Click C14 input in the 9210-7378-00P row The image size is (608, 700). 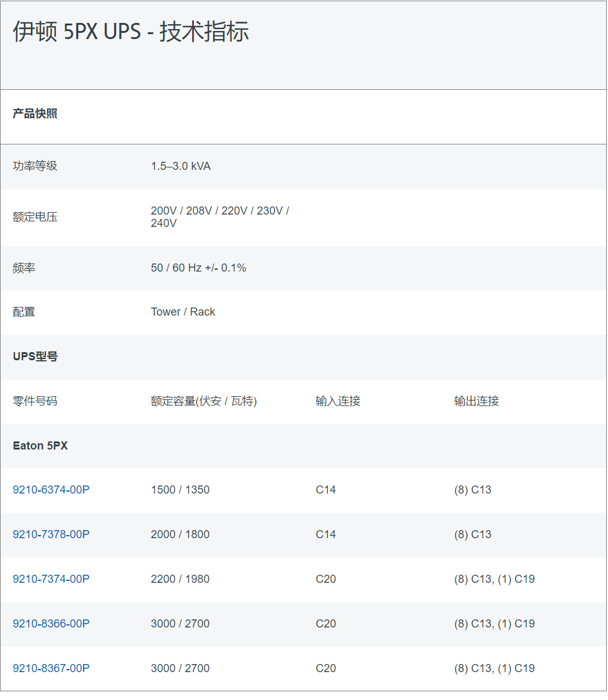pyautogui.click(x=326, y=534)
